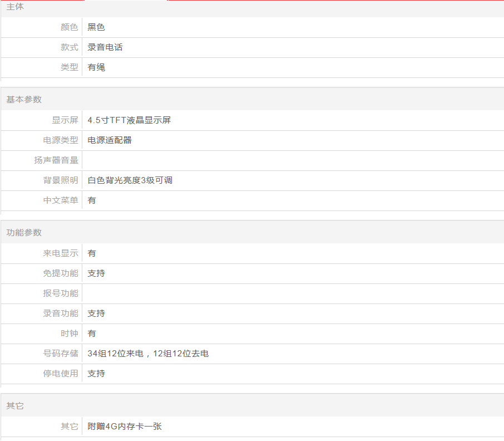The height and width of the screenshot is (441, 504).
Task: Select the 有绳 type value
Action: pos(96,67)
